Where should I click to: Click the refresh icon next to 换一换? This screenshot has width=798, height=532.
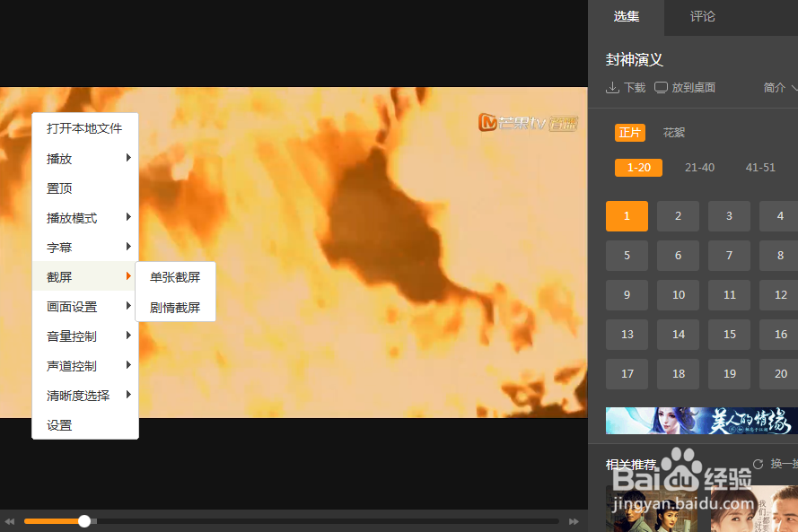(x=757, y=464)
